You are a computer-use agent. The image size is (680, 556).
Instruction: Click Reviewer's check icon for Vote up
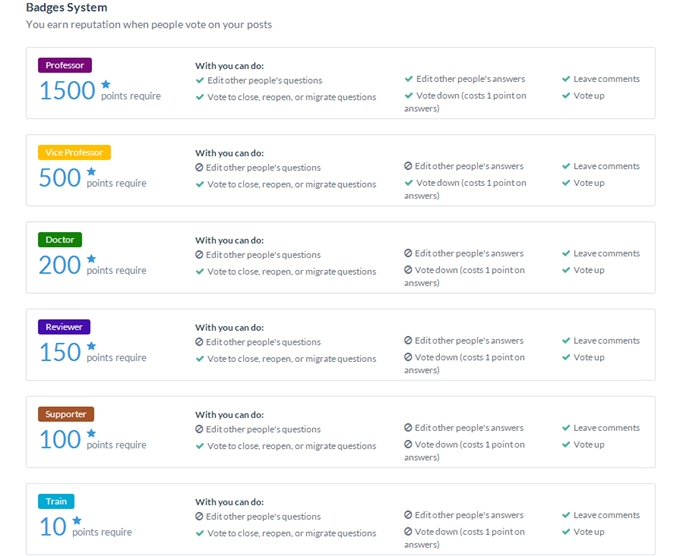(x=566, y=357)
